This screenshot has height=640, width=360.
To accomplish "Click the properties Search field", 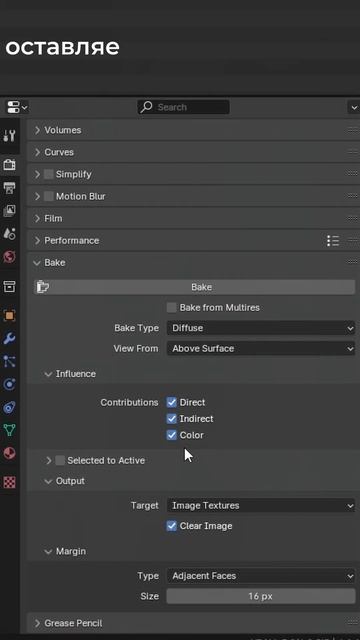I will [x=183, y=107].
